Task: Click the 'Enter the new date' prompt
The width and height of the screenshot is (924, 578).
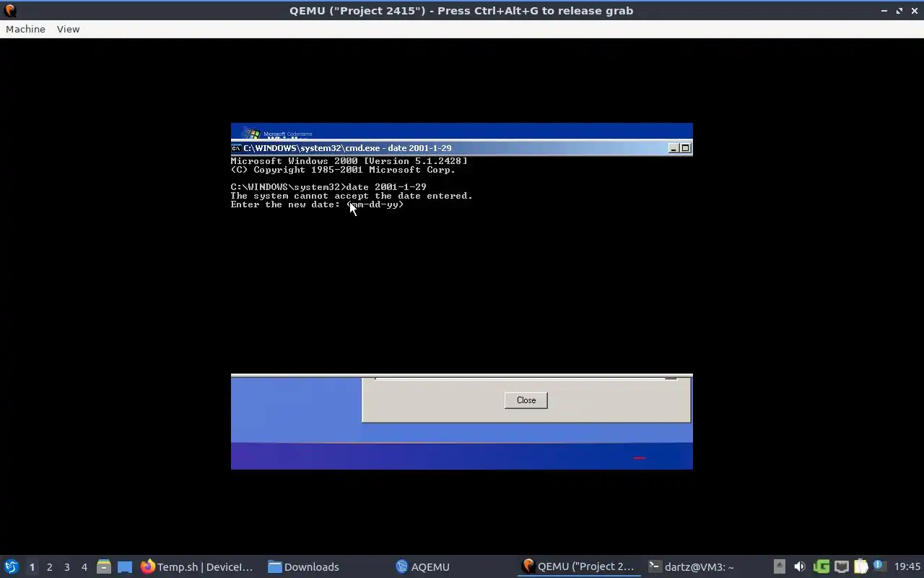Action: click(x=317, y=204)
